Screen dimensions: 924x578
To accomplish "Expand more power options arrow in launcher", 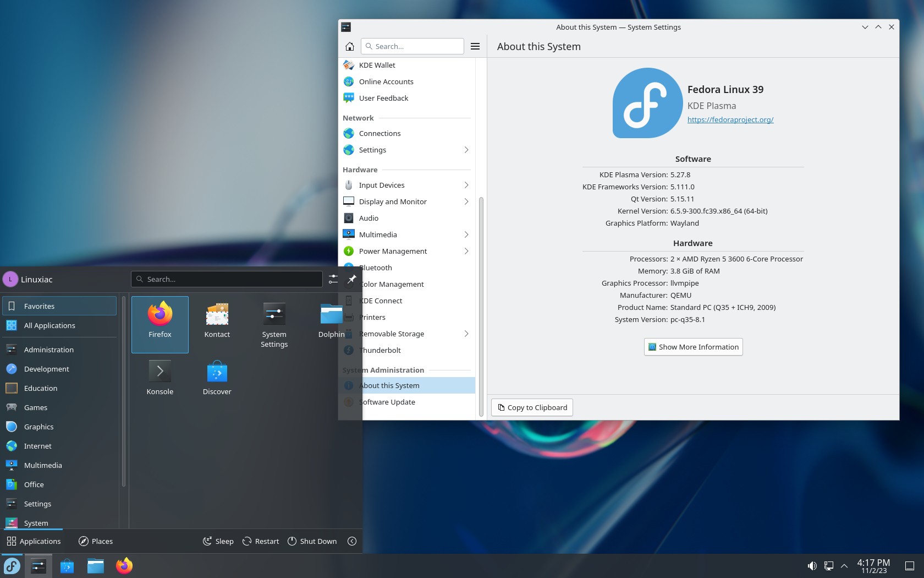I will (x=352, y=541).
